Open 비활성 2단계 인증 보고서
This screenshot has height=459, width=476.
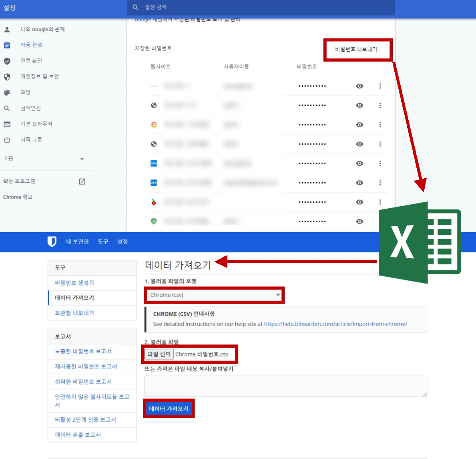point(92,420)
